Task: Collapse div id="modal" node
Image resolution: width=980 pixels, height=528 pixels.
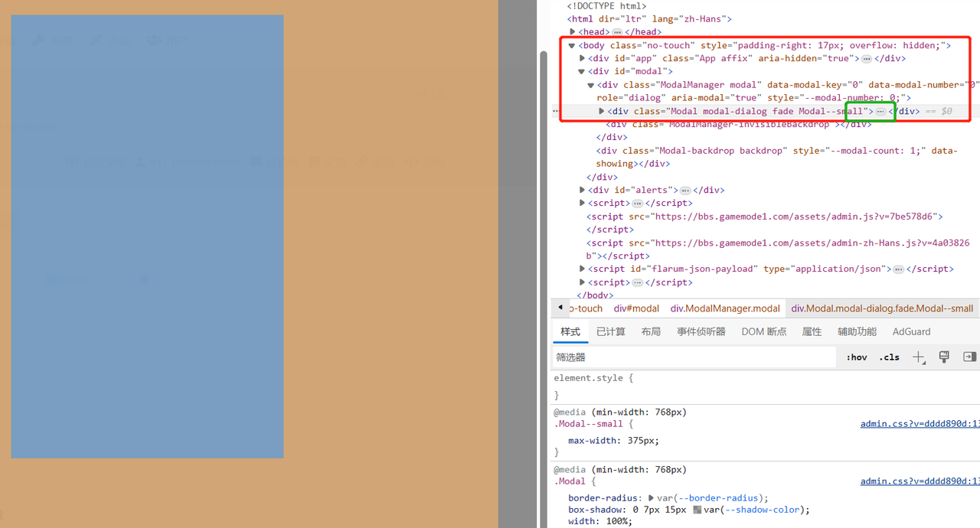Action: (582, 71)
